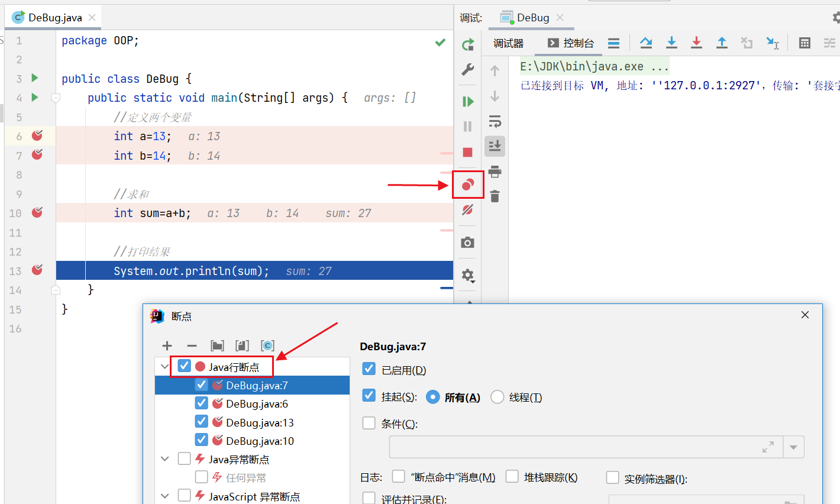Viewport: 840px width, 504px height.
Task: Enable the "断点命中"消息(M) checkbox
Action: tap(399, 477)
